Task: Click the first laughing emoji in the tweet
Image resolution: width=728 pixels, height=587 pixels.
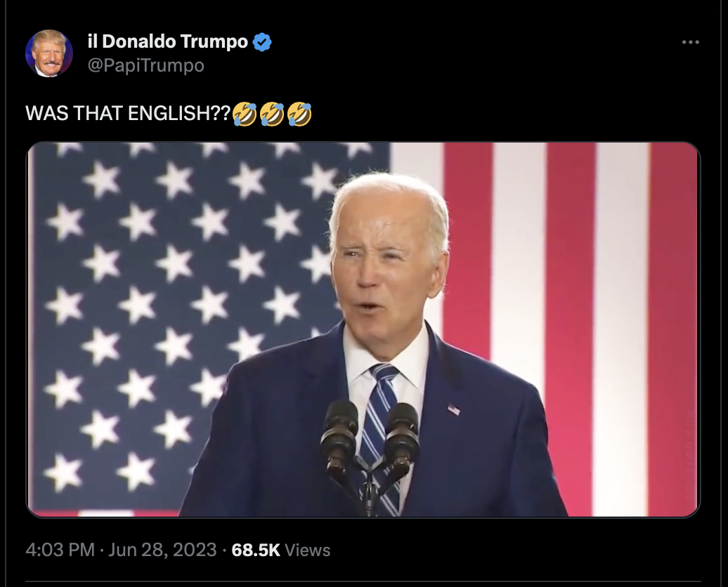Action: point(245,114)
